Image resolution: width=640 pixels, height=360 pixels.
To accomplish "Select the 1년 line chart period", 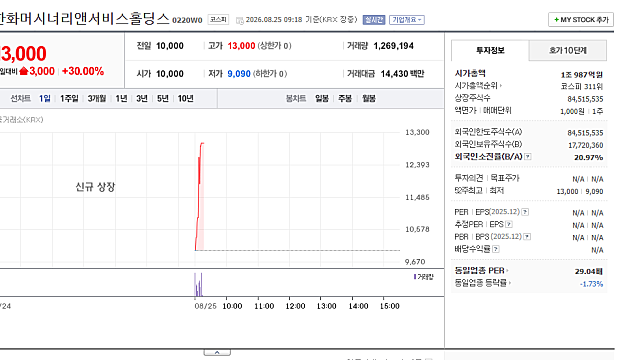I will [121, 98].
